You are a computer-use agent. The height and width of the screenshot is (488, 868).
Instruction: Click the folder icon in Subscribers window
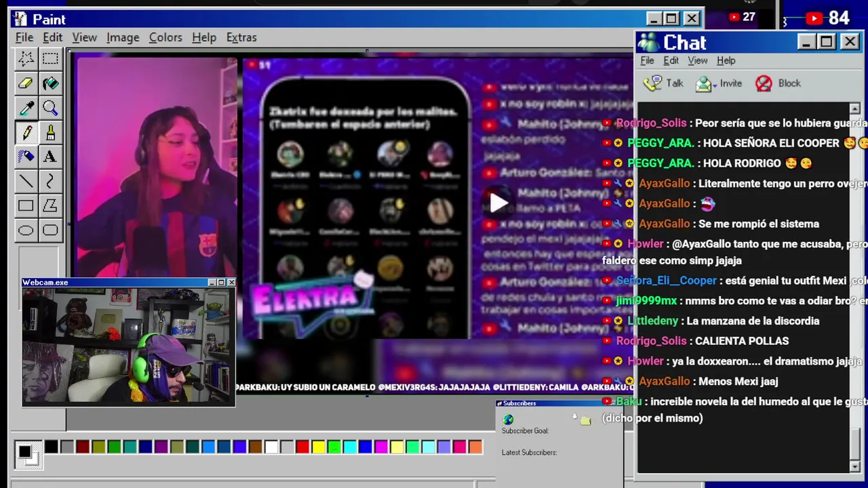point(585,421)
